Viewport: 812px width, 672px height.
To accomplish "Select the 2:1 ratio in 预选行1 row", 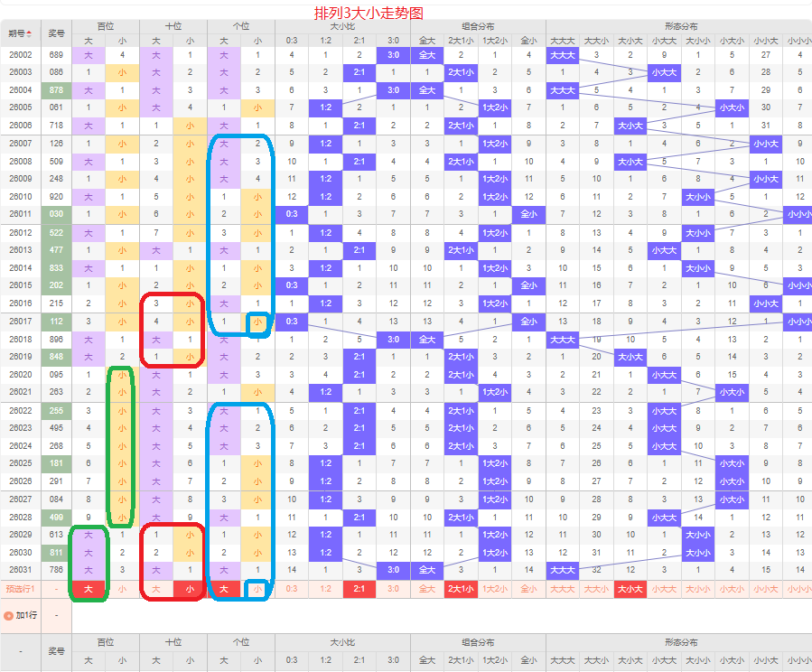I will [x=359, y=589].
